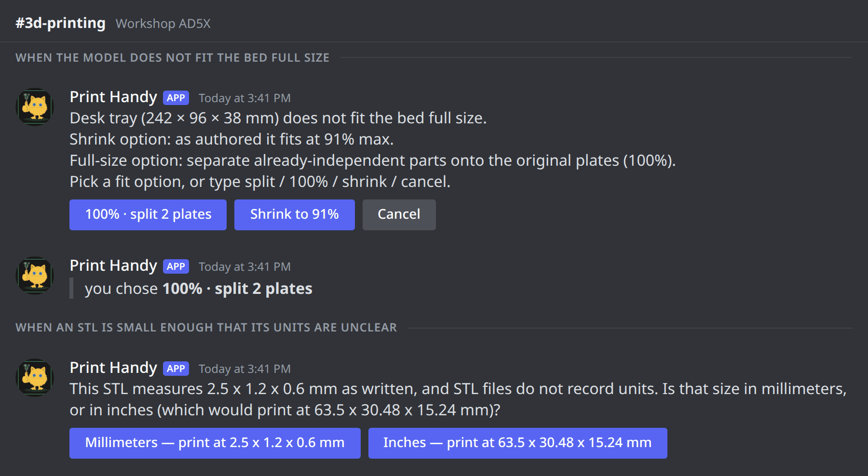Click the #3d-printing channel name
Viewport: 868px width, 476px height.
[x=60, y=23]
